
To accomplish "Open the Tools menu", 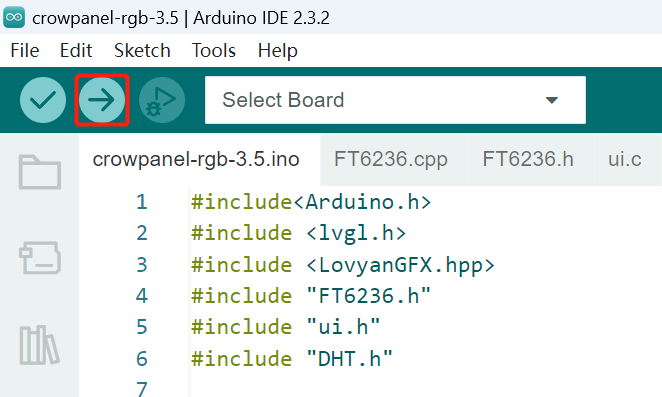I will click(x=214, y=51).
